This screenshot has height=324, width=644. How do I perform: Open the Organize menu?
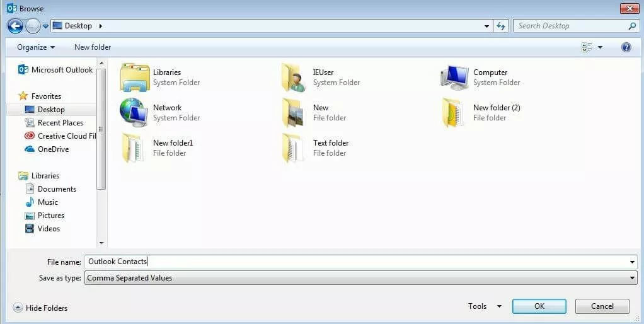(36, 47)
